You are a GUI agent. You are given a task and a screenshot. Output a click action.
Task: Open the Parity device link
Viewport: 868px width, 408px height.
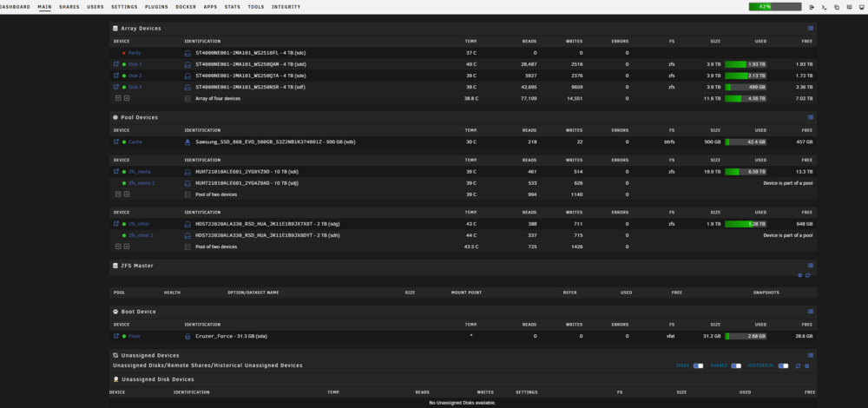[x=135, y=53]
